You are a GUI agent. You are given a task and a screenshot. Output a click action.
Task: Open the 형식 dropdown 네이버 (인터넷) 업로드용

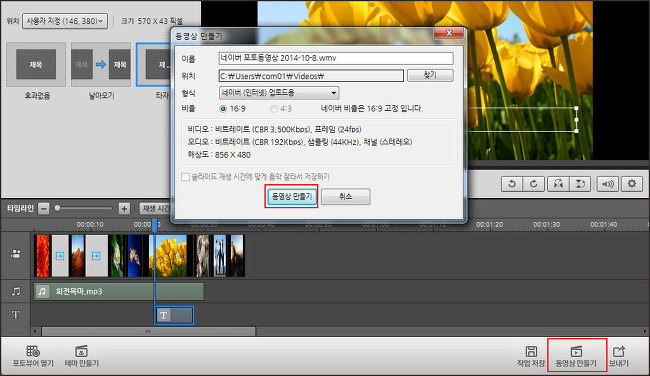tap(279, 92)
